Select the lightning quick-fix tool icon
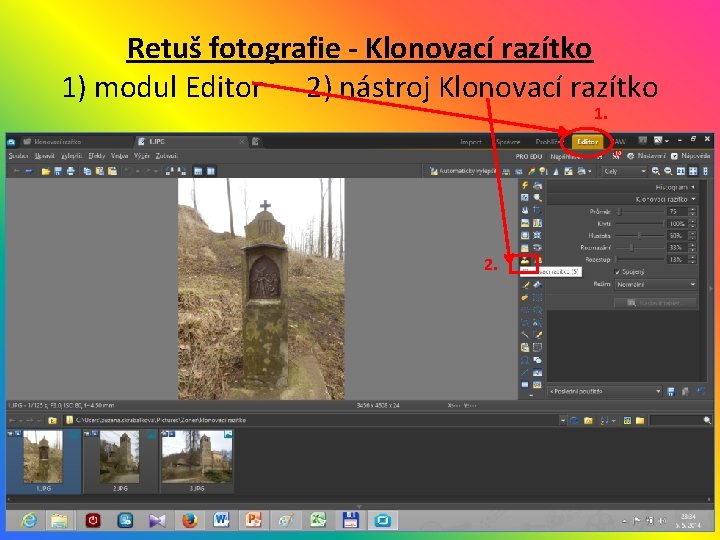Screen dimensions: 720x540 pyautogui.click(x=525, y=187)
